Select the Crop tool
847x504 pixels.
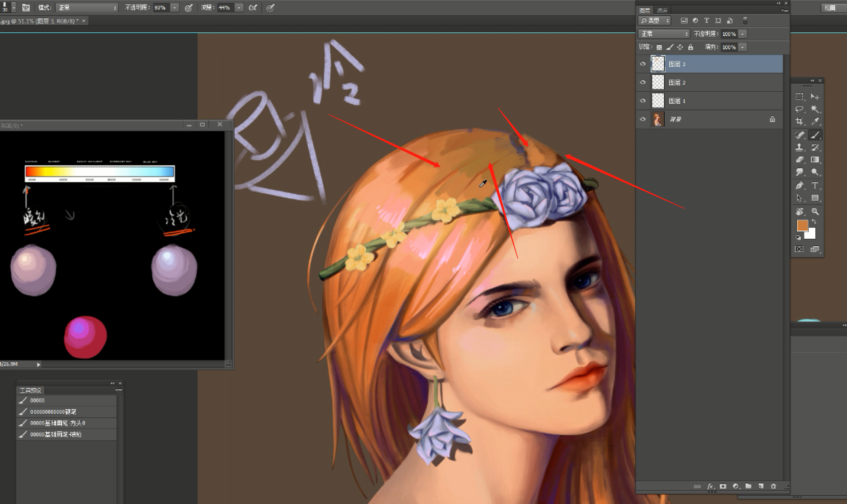click(800, 121)
